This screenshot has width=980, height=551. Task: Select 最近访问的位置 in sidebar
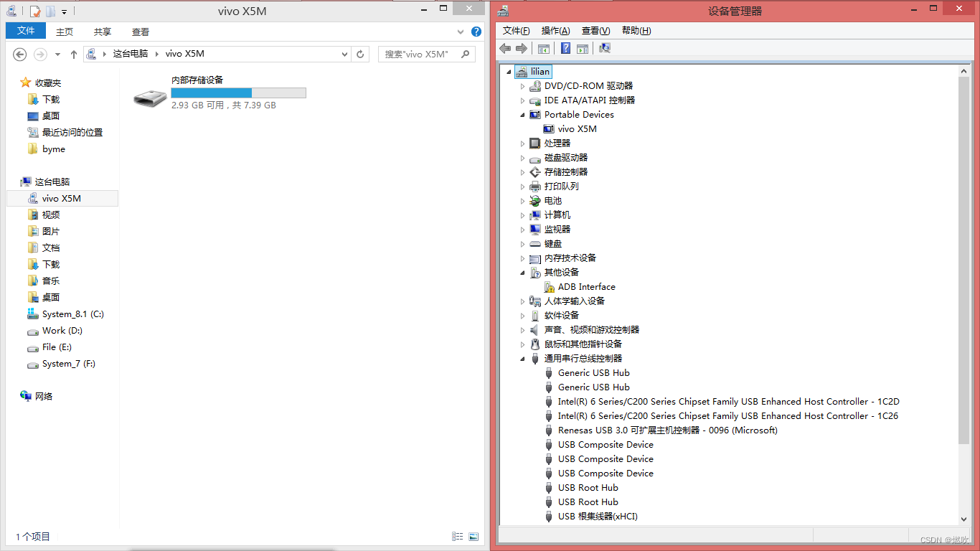pos(72,133)
